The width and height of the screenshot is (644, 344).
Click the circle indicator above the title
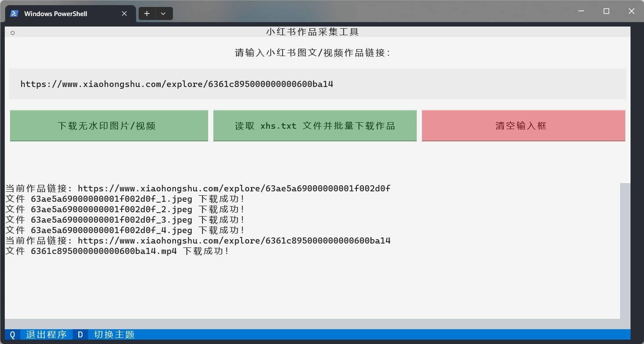coord(13,32)
